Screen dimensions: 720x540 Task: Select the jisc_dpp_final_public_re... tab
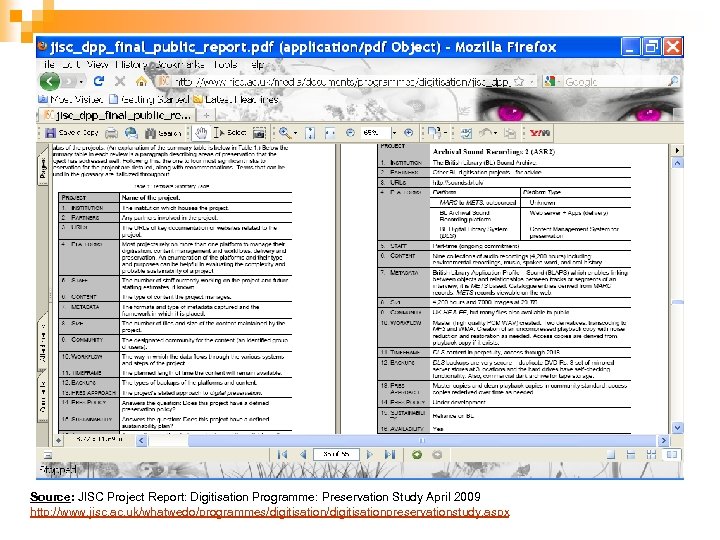(118, 115)
